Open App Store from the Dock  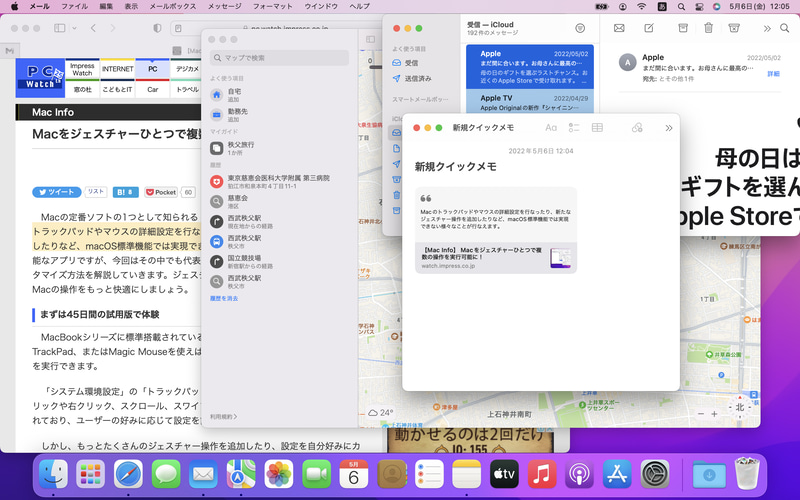tap(617, 474)
